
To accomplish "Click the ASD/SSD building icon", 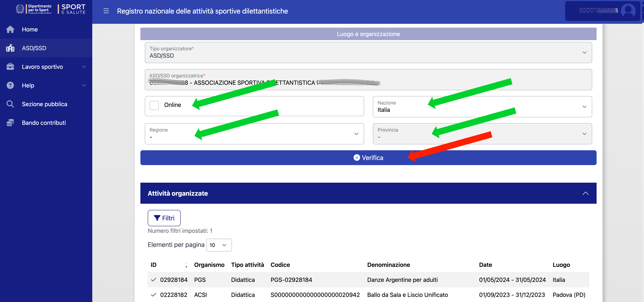I will (x=10, y=48).
